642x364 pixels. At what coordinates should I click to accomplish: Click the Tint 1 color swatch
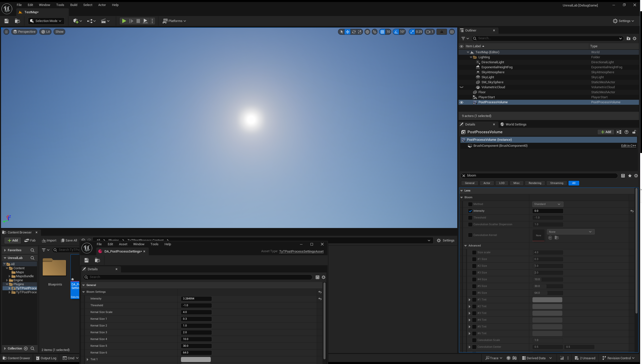(196, 359)
